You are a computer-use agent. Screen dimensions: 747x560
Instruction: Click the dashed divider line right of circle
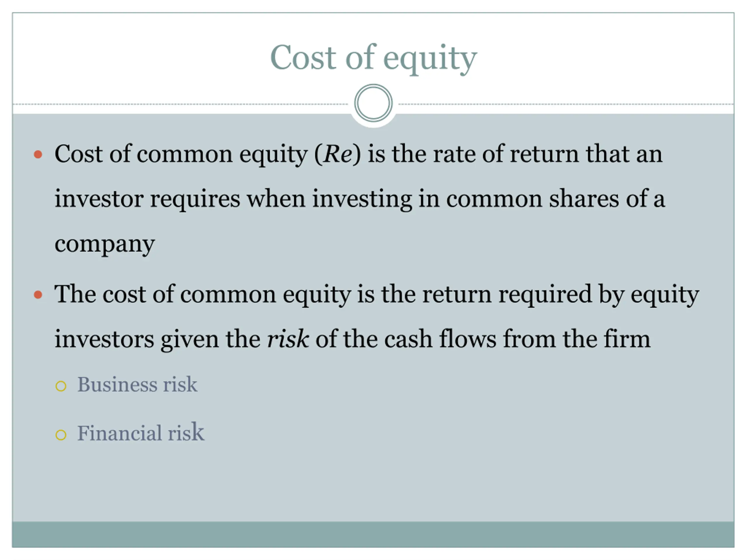(x=566, y=104)
